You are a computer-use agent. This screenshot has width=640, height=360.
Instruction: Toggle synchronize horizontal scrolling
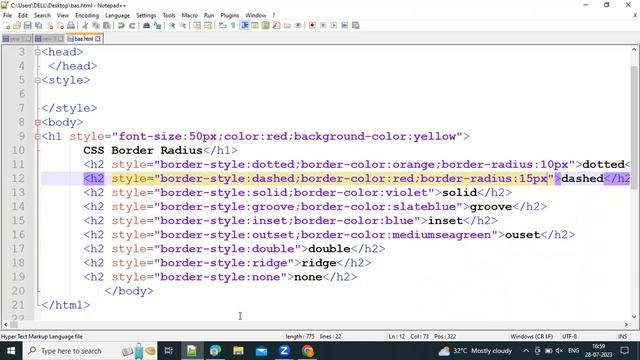[208, 25]
